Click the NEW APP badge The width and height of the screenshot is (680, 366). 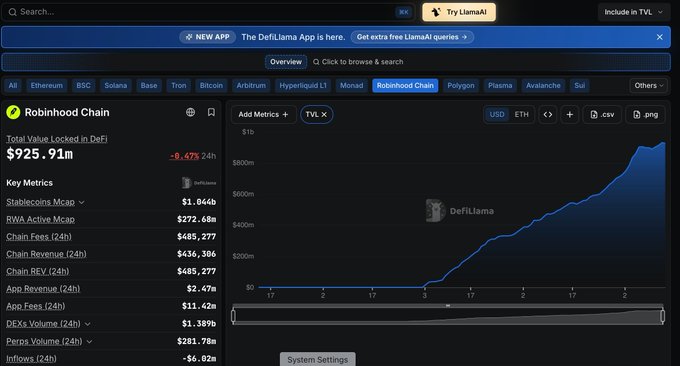click(x=208, y=37)
